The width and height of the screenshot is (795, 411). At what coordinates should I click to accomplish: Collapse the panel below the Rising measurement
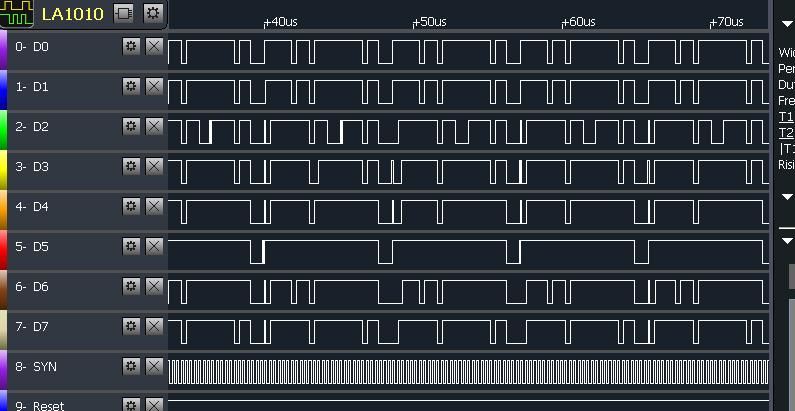coord(787,197)
